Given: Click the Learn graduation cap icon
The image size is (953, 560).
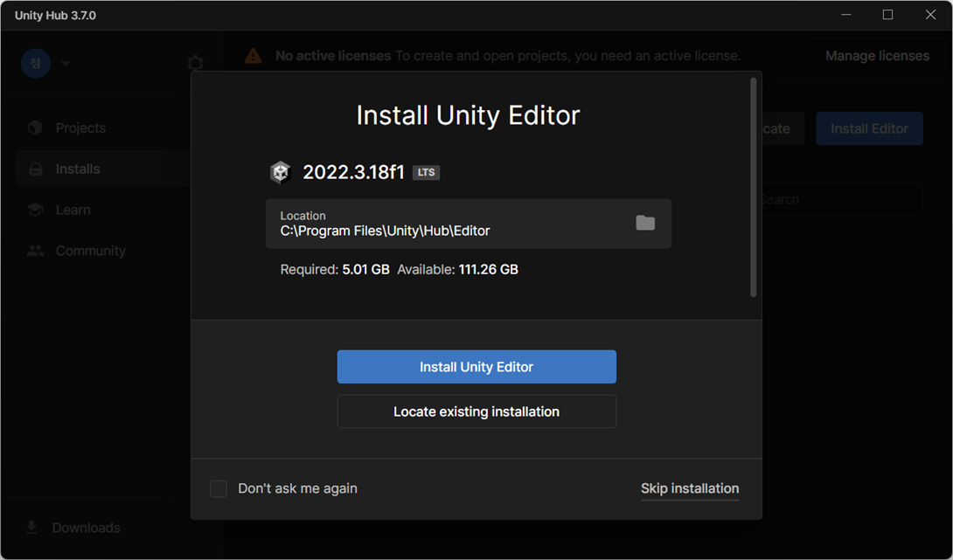Looking at the screenshot, I should pyautogui.click(x=35, y=210).
